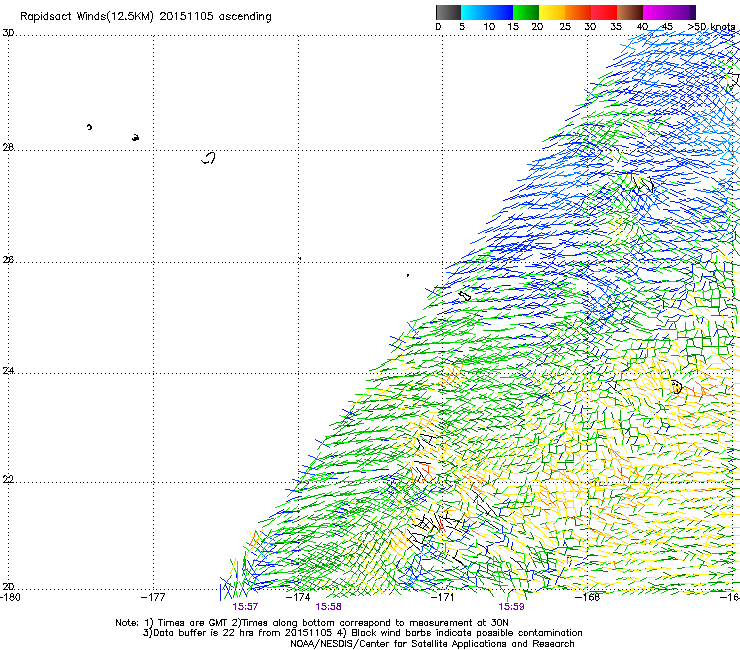Click the NOAA/NESDIS credit line
This screenshot has width=740, height=650.
(x=432, y=644)
